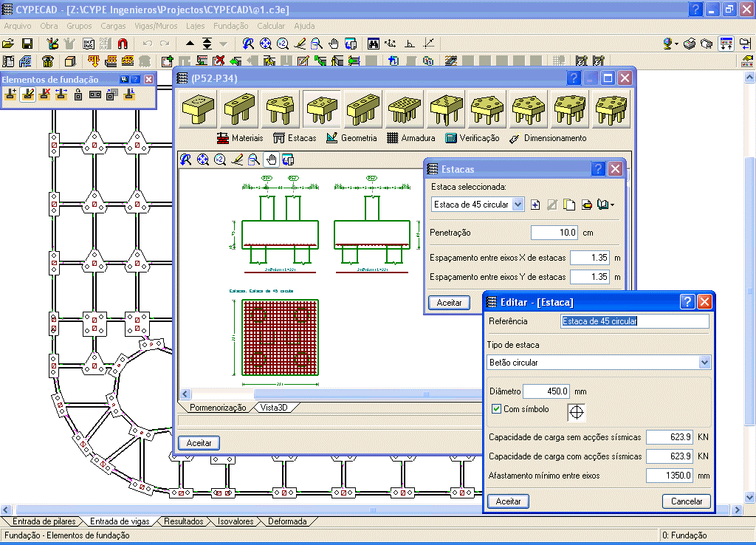Click the red magnet snap icon
This screenshot has width=756, height=545.
tap(123, 44)
